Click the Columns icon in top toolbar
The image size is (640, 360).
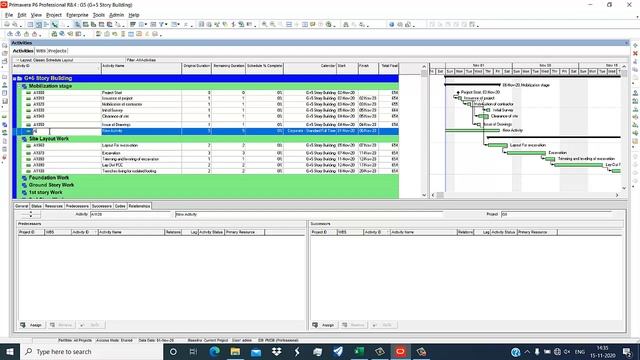[x=141, y=24]
